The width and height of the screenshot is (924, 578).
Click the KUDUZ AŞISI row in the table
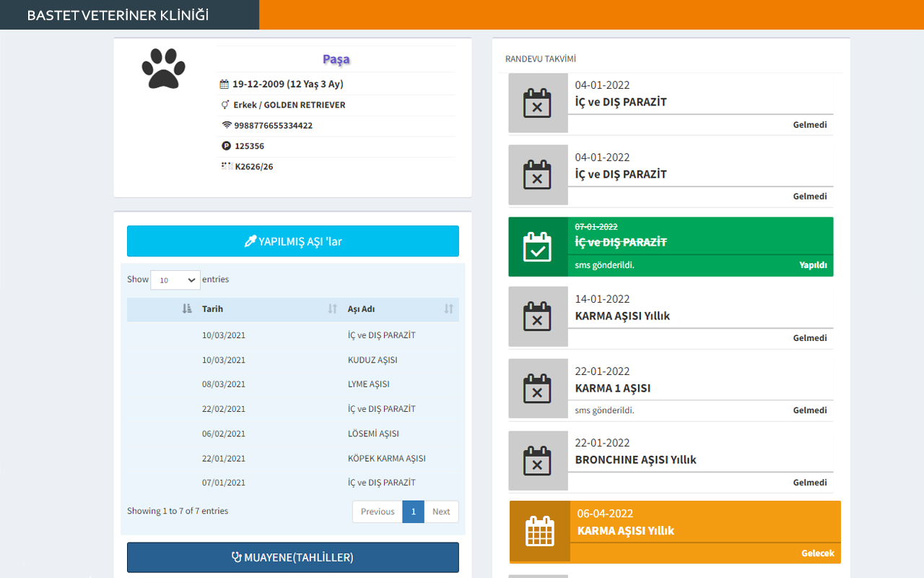[293, 360]
